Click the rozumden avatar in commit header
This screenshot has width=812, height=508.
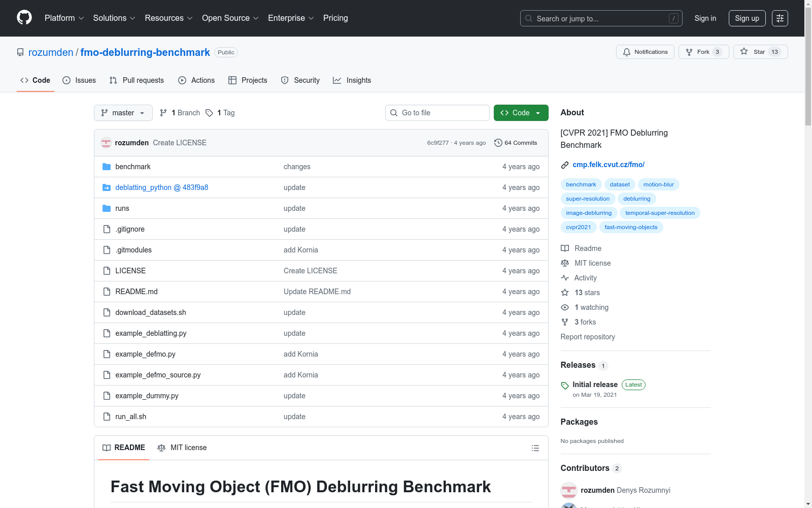pos(106,143)
